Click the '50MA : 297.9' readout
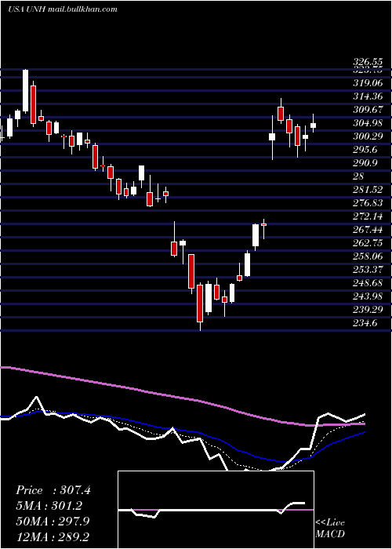The height and width of the screenshot is (549, 392). (53, 521)
